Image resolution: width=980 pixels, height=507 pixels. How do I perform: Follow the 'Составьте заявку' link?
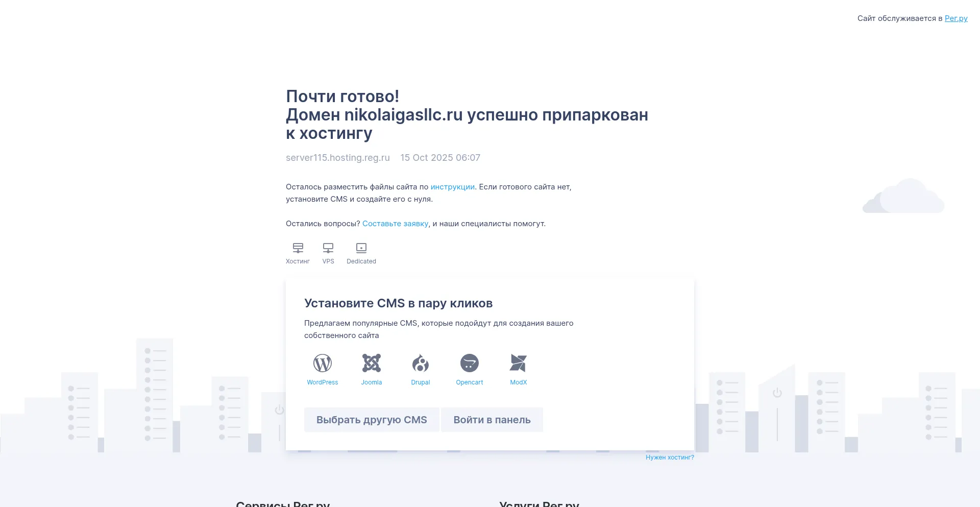(395, 224)
